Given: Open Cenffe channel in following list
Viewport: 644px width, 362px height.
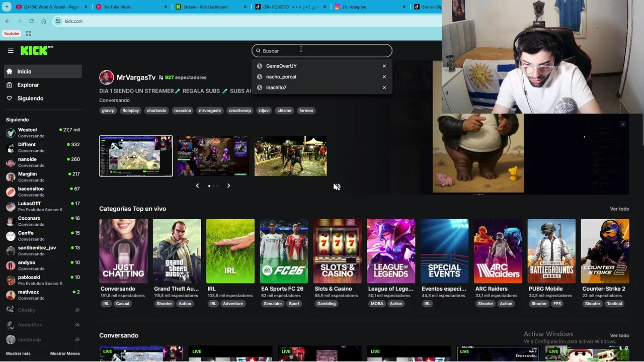Looking at the screenshot, I should click(x=43, y=236).
